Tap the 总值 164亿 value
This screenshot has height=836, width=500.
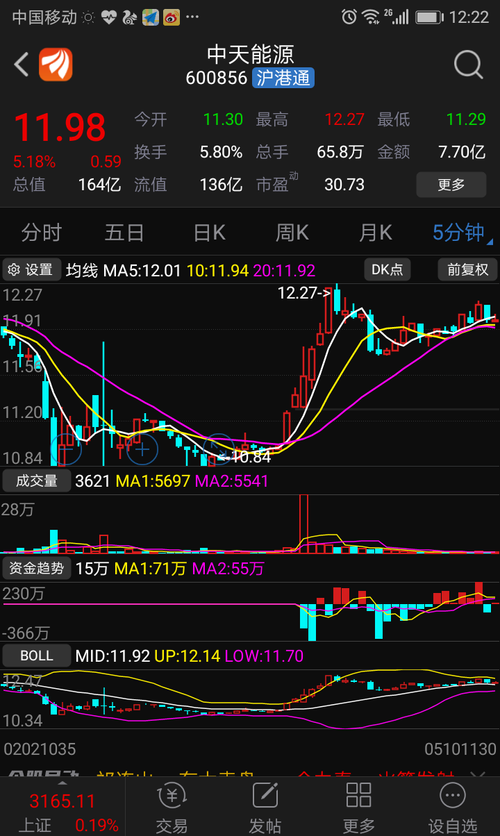tap(99, 184)
